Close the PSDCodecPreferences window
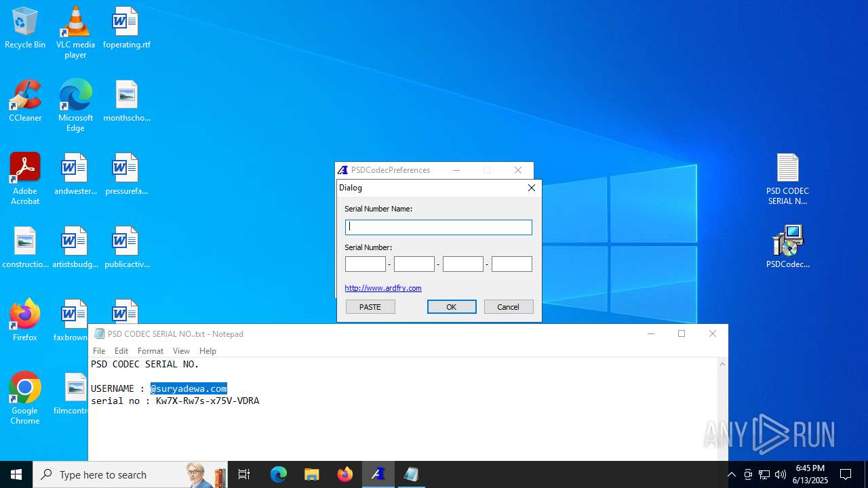This screenshot has width=868, height=488. (x=518, y=170)
